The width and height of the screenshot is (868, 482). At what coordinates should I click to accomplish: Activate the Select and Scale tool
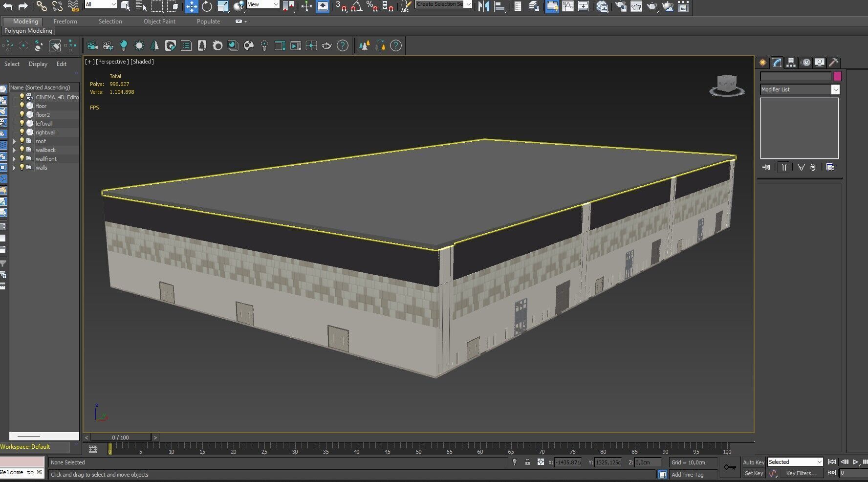click(x=223, y=6)
